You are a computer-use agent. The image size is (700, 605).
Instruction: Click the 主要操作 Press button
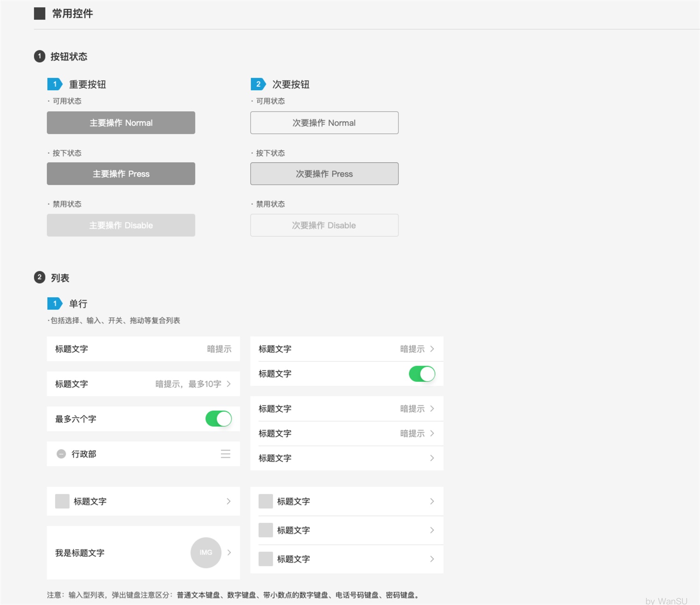[121, 174]
